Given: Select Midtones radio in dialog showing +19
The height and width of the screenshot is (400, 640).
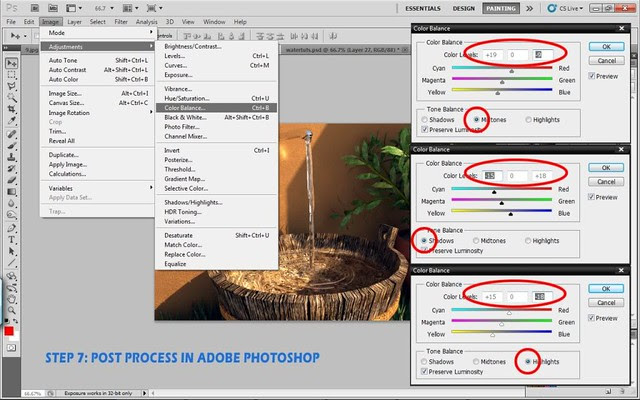Looking at the screenshot, I should click(x=476, y=120).
